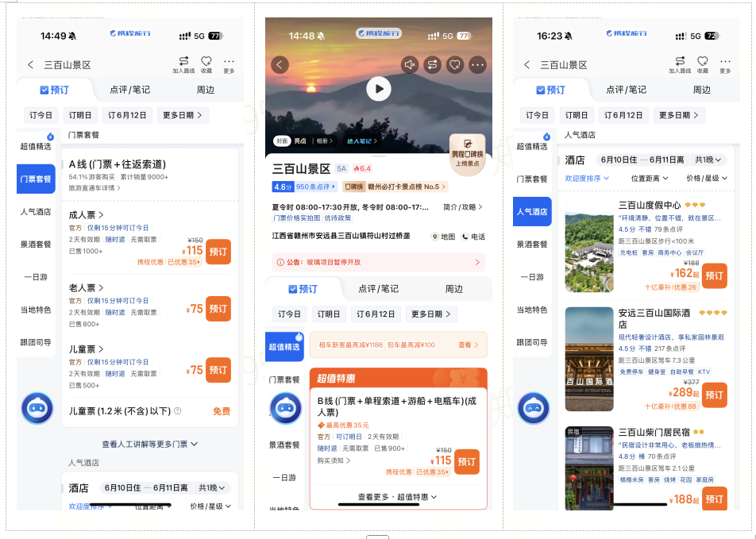The image size is (756, 539).
Task: Tap 收藏 heart icon in left screen
Action: pyautogui.click(x=206, y=64)
